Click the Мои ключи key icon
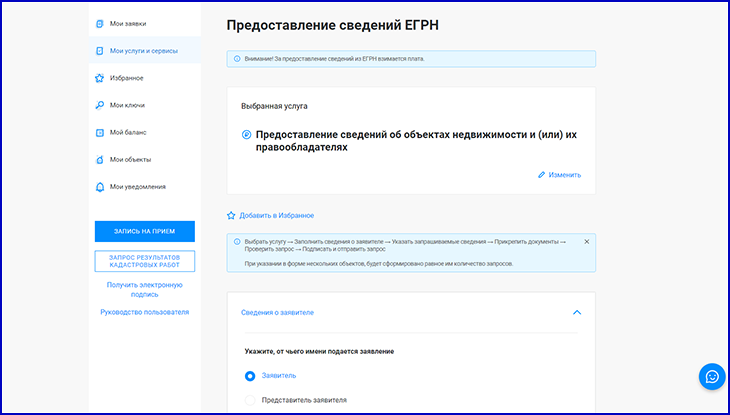Image resolution: width=730 pixels, height=415 pixels. tap(99, 105)
